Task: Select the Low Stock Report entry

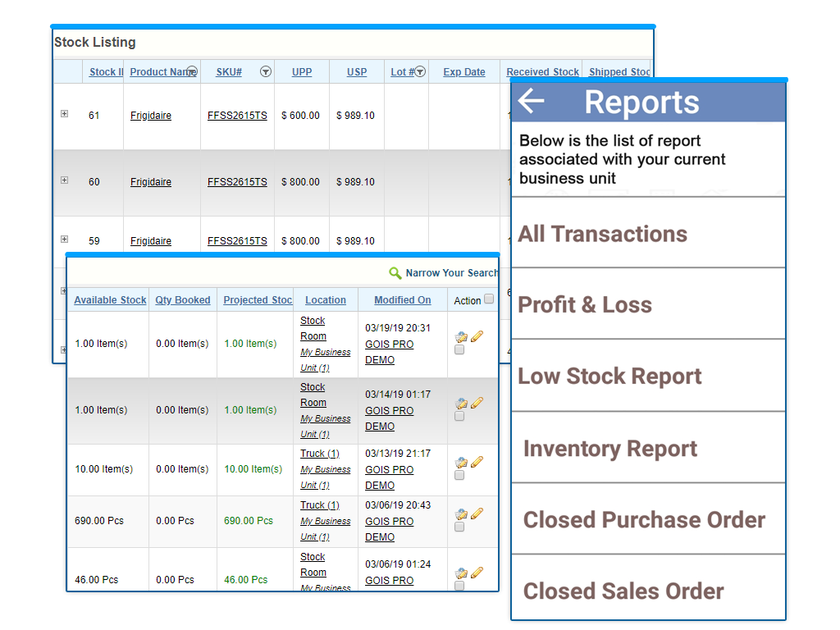Action: coord(648,376)
